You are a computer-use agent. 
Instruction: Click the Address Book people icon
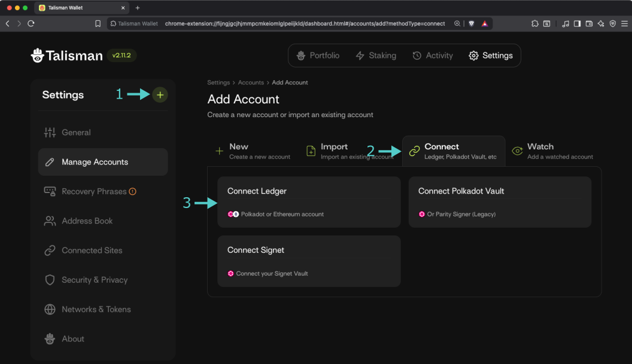50,221
